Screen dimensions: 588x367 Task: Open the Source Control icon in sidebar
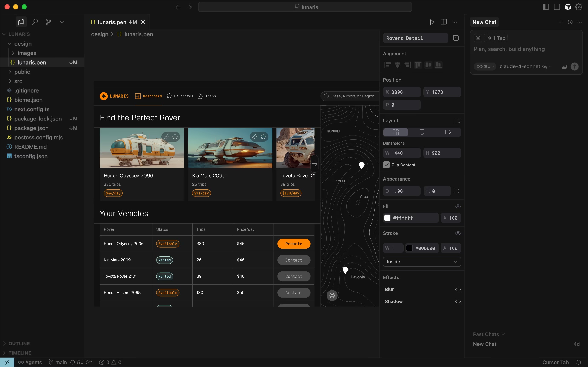coord(48,22)
